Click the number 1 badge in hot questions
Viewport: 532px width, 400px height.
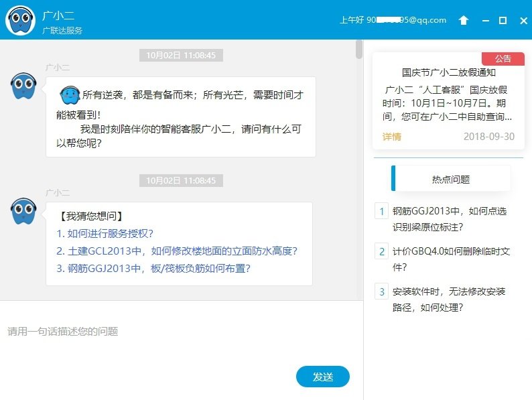(382, 211)
